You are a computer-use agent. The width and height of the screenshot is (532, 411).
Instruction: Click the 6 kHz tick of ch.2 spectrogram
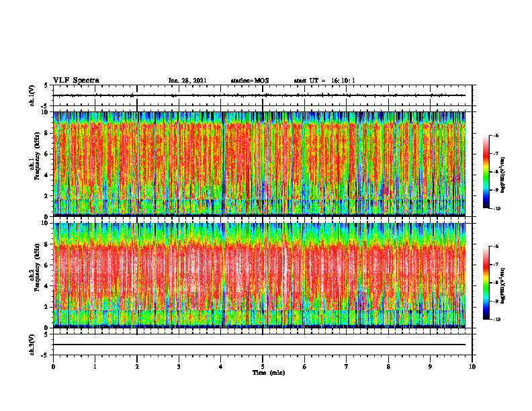(47, 265)
